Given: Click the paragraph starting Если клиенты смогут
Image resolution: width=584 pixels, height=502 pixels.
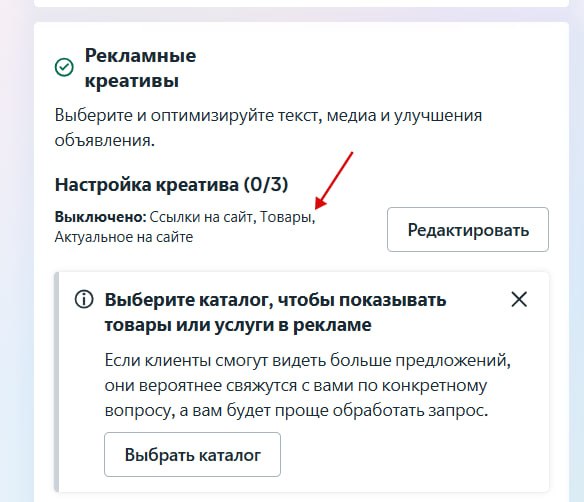Looking at the screenshot, I should pyautogui.click(x=308, y=385).
